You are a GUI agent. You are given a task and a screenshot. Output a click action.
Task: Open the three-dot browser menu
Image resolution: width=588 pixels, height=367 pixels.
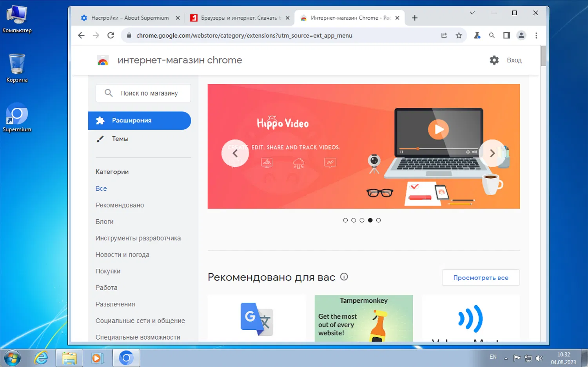(536, 35)
